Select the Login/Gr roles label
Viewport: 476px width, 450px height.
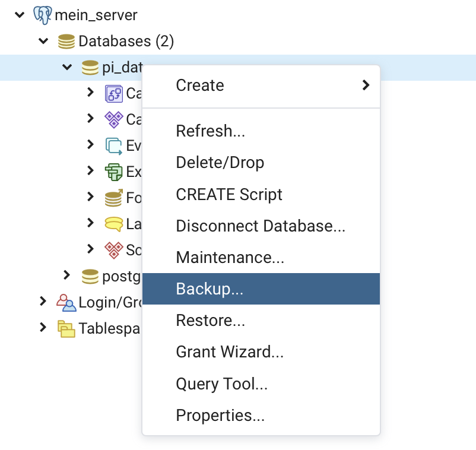tap(110, 303)
